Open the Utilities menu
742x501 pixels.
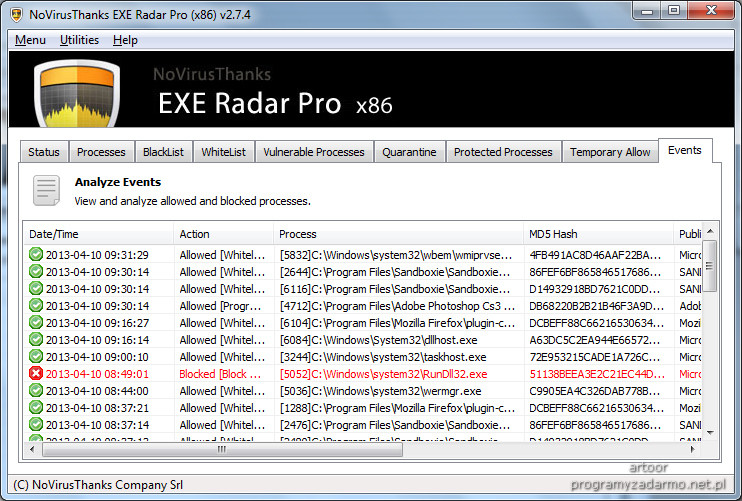click(x=80, y=40)
